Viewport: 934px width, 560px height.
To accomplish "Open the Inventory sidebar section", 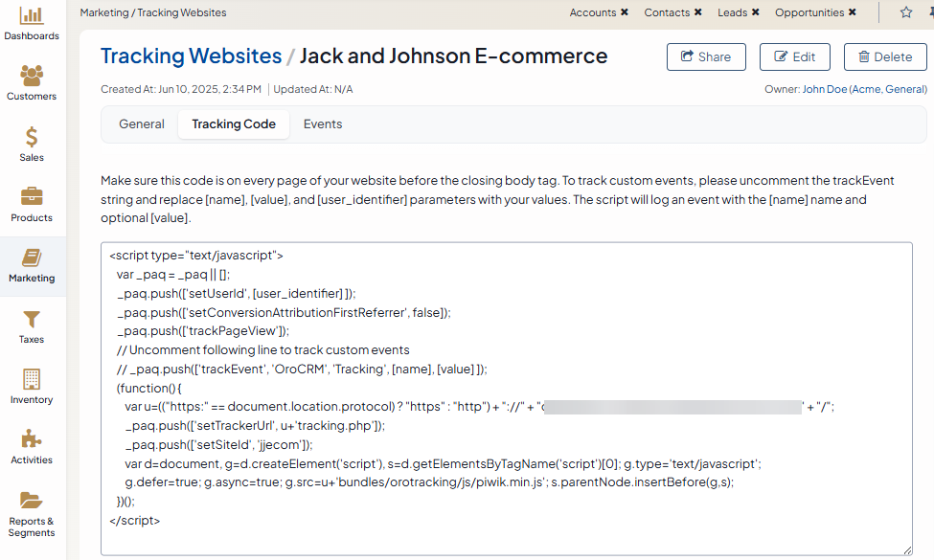I will click(x=32, y=386).
